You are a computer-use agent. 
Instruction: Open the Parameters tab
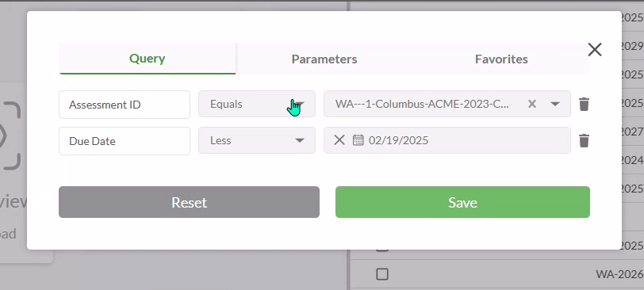click(x=324, y=59)
